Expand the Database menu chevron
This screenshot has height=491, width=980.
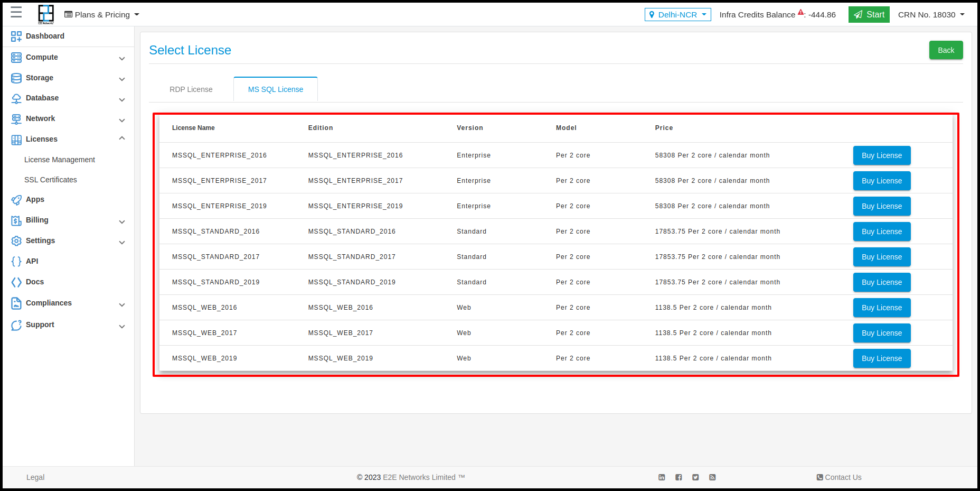[x=122, y=100]
